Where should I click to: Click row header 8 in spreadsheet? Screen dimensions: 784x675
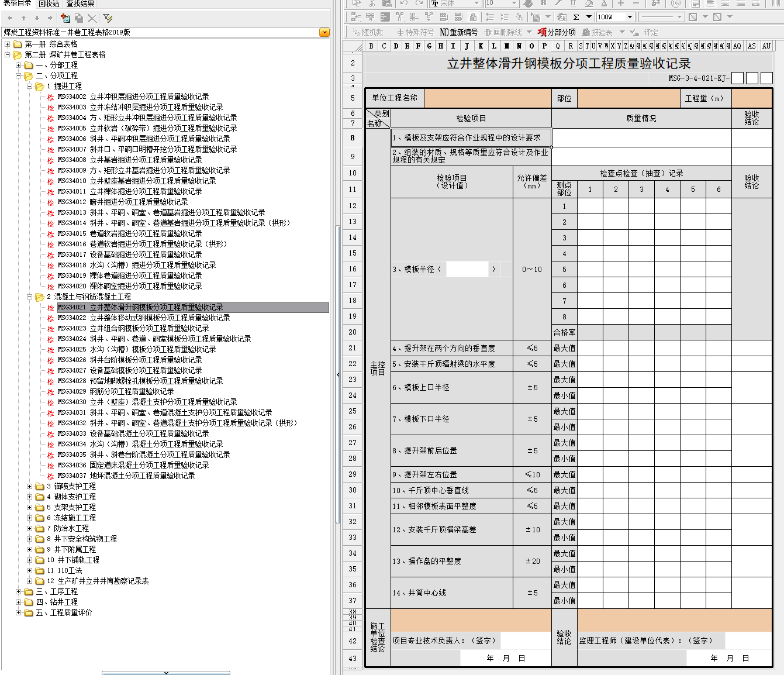[x=353, y=138]
